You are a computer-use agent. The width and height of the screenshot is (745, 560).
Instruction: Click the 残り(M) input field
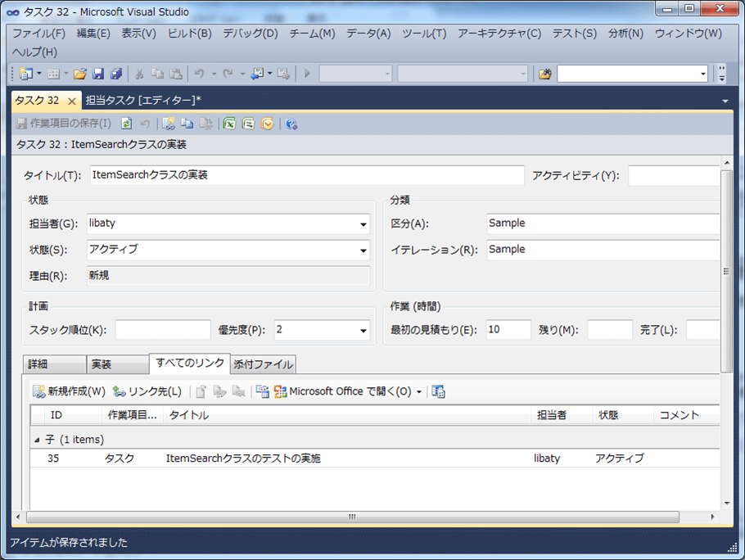(x=610, y=330)
